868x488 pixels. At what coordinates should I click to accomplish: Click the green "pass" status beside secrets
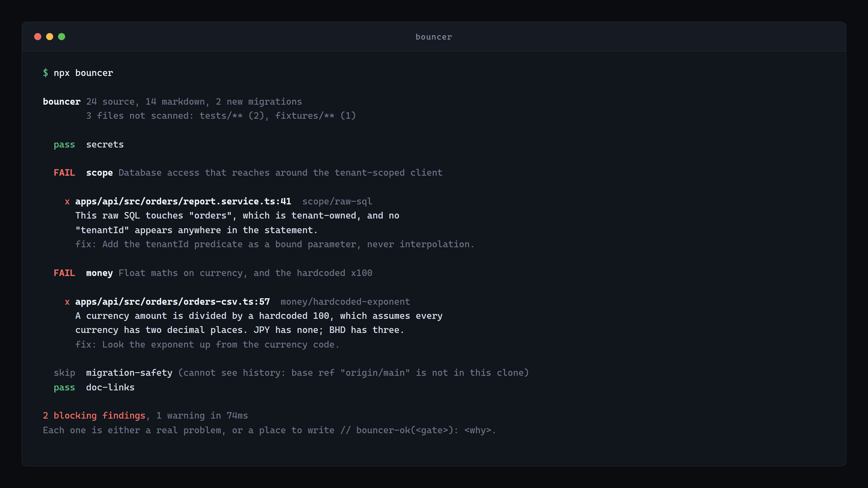[64, 145]
